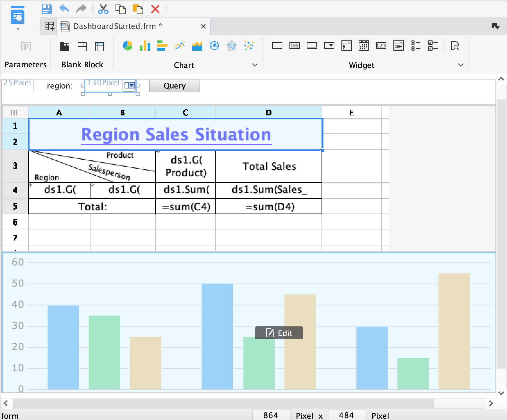Select the radar chart icon
Screen dimensions: 507x420
231,46
